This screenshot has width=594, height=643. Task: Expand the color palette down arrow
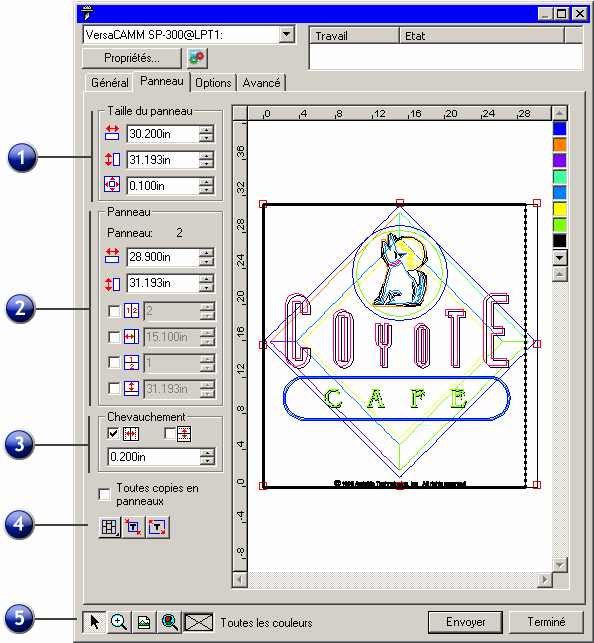click(x=560, y=258)
